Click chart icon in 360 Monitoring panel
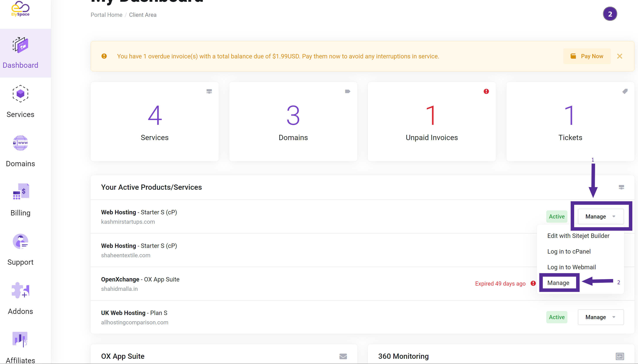This screenshot has width=638, height=364. click(x=620, y=356)
